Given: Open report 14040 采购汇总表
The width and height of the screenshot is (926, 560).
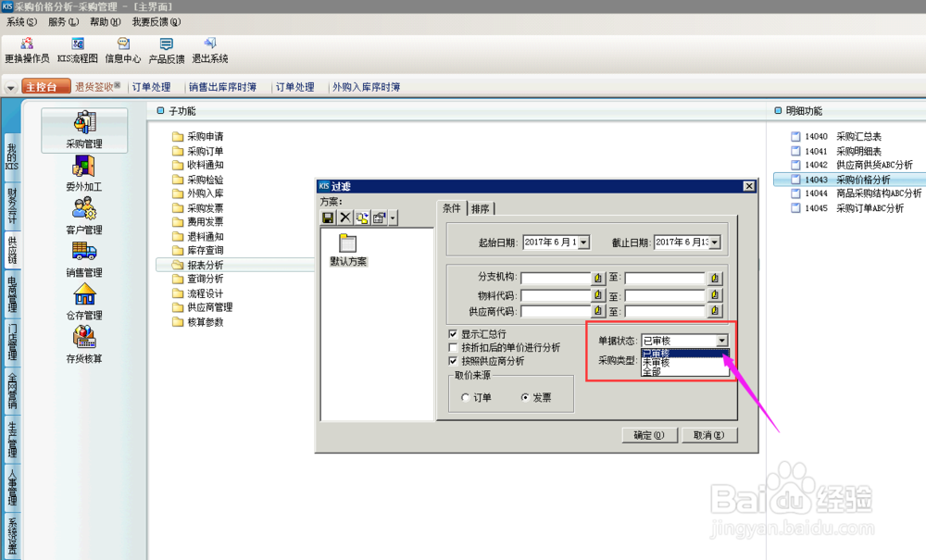Looking at the screenshot, I should click(x=836, y=136).
